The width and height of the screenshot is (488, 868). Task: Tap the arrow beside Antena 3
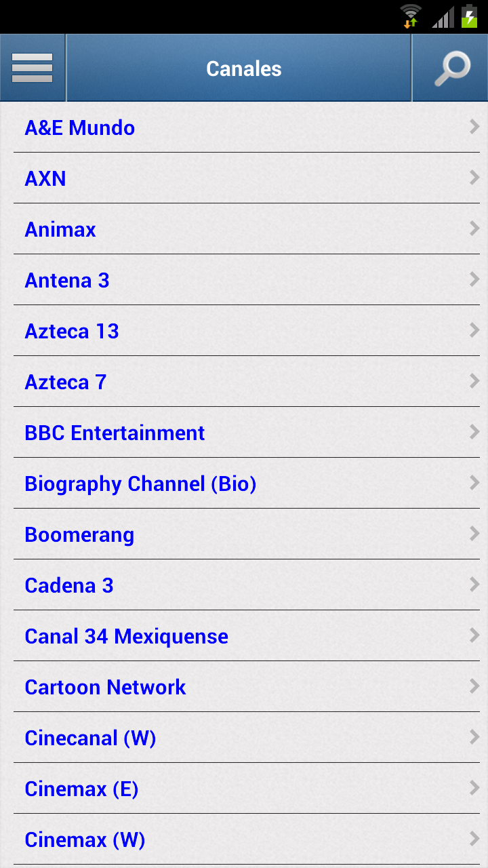(474, 279)
